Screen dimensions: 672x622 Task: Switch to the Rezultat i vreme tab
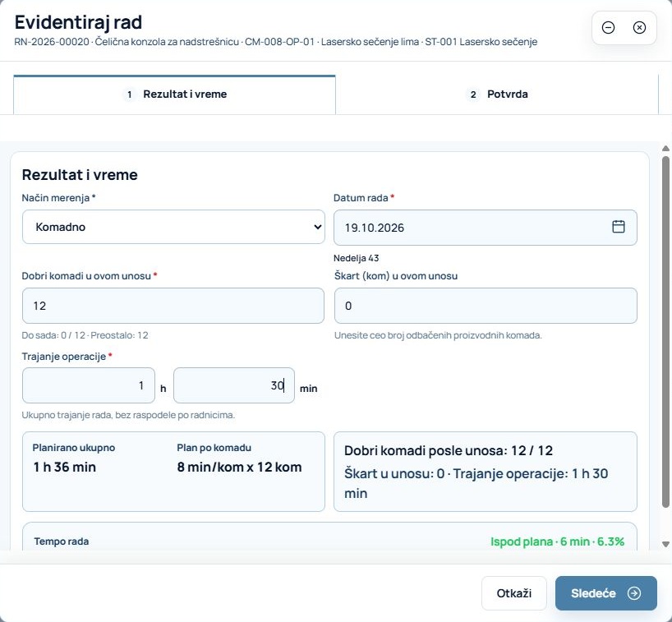pos(174,94)
